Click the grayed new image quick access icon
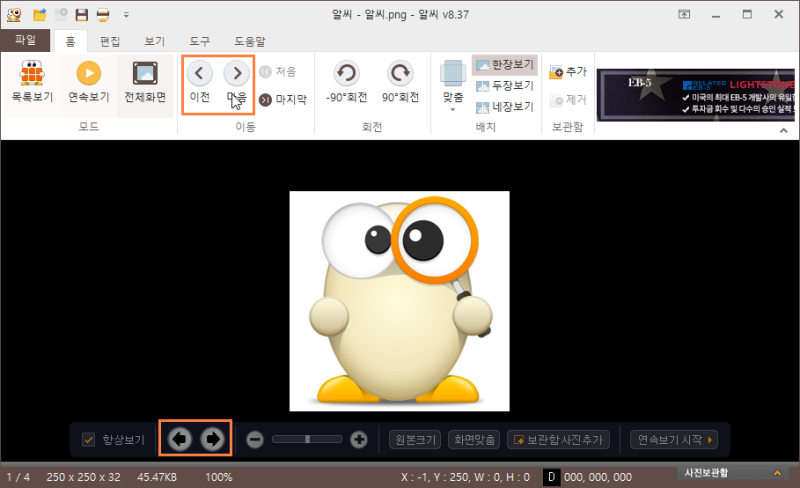Viewport: 800px width, 488px height. pos(61,14)
